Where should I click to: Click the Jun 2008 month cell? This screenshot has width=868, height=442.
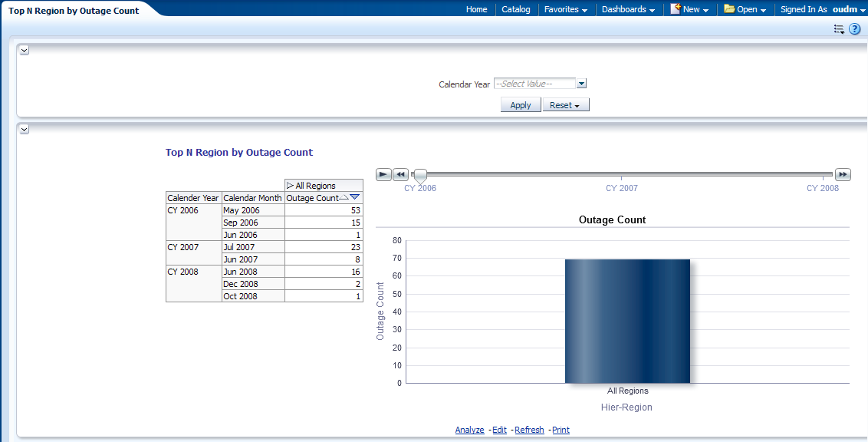point(253,272)
